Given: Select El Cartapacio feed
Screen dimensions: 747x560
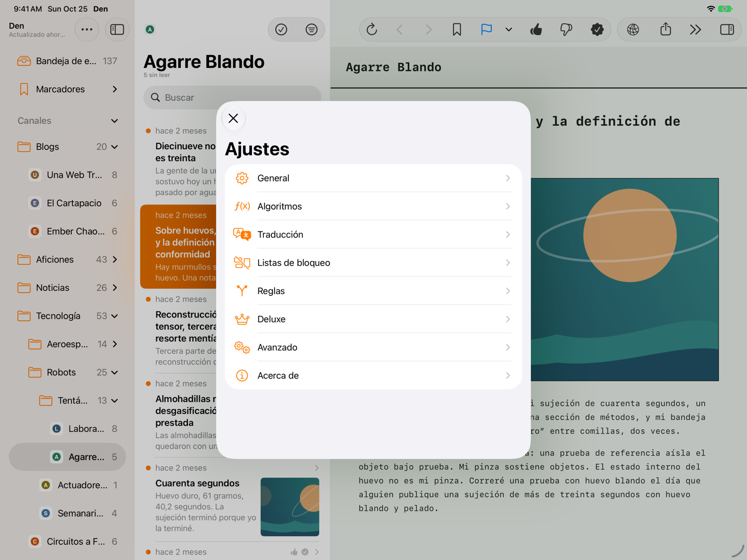Looking at the screenshot, I should (x=67, y=203).
